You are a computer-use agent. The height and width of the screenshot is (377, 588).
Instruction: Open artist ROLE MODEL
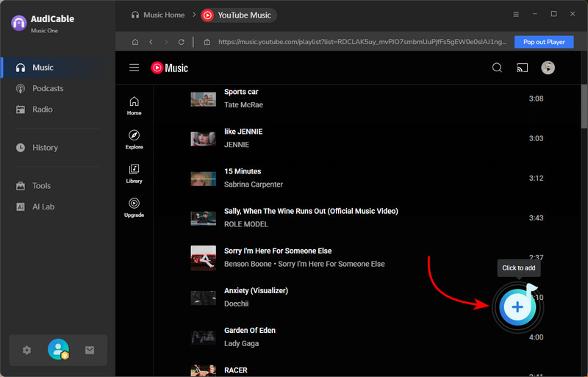pos(246,224)
